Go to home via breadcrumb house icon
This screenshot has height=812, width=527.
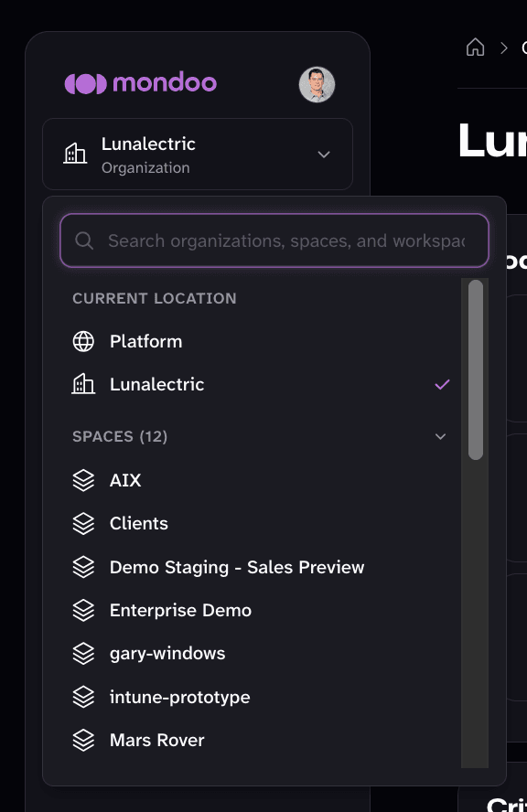475,48
